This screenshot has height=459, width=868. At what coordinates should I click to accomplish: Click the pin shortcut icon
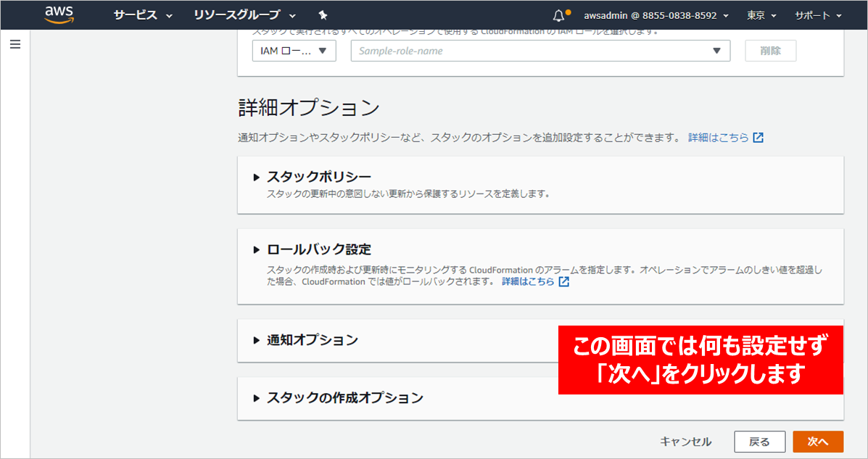pyautogui.click(x=323, y=15)
